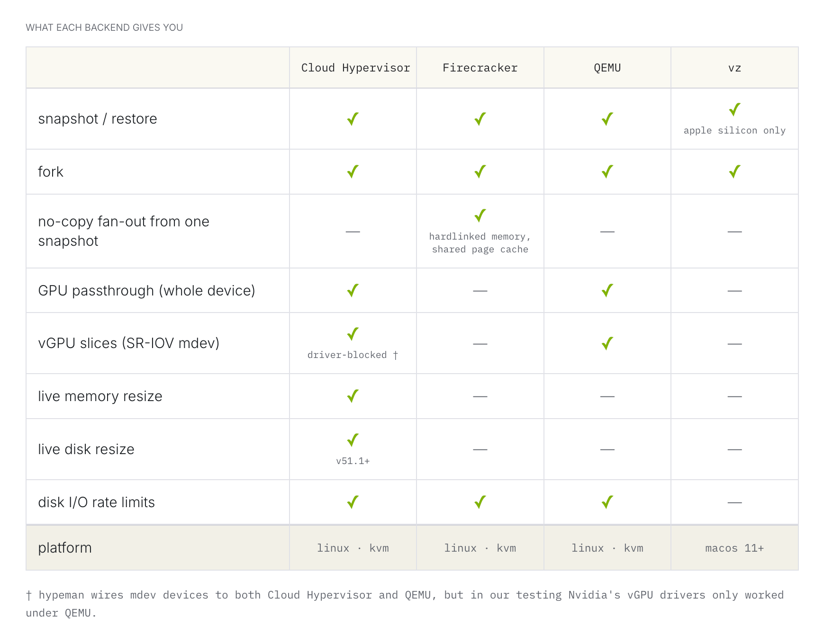Click the "macos 11+" platform cell
The width and height of the screenshot is (833, 644).
734,548
